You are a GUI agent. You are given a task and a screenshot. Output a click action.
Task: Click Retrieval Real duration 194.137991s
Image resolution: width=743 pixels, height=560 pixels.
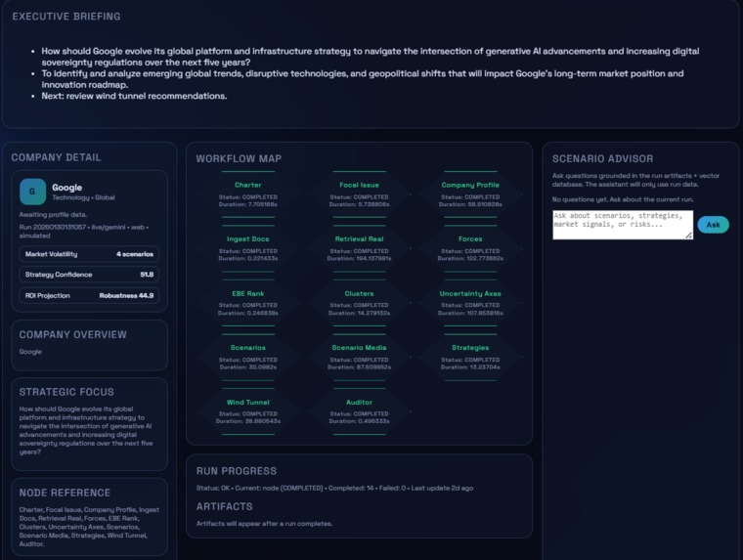tap(359, 259)
